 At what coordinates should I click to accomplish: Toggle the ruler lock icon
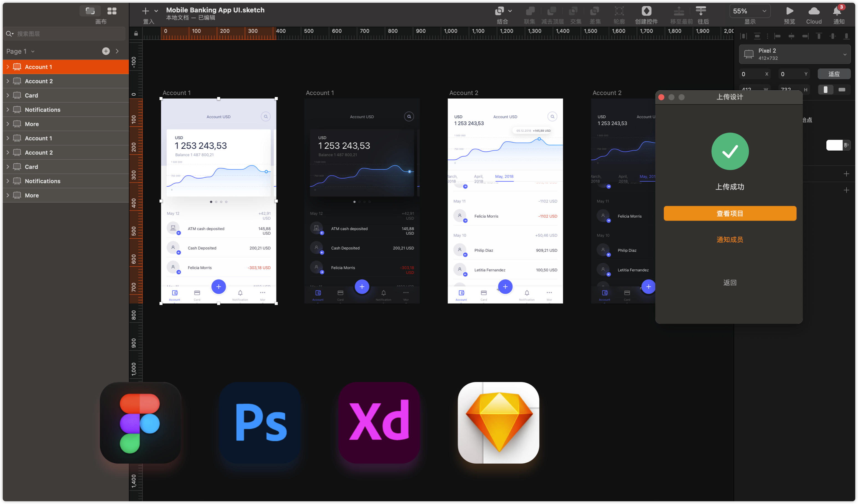pyautogui.click(x=136, y=33)
